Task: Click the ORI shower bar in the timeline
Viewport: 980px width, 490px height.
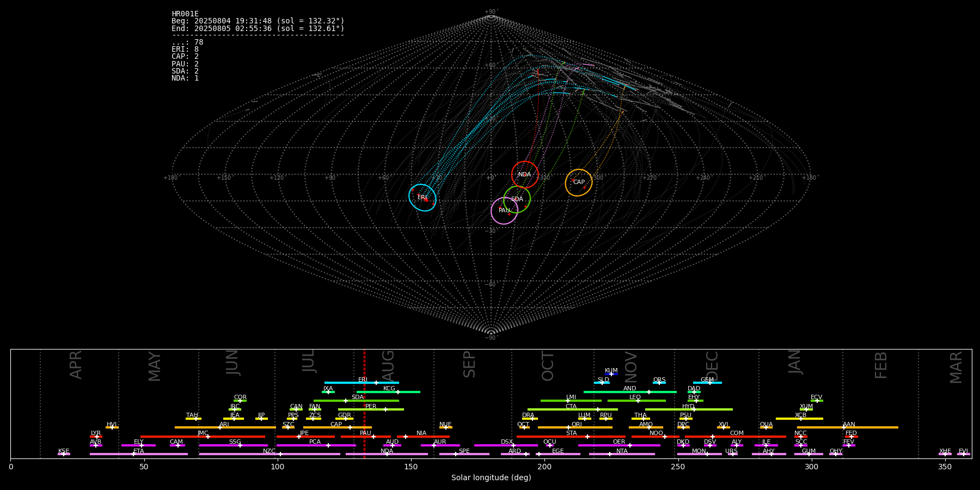Action: tap(575, 427)
